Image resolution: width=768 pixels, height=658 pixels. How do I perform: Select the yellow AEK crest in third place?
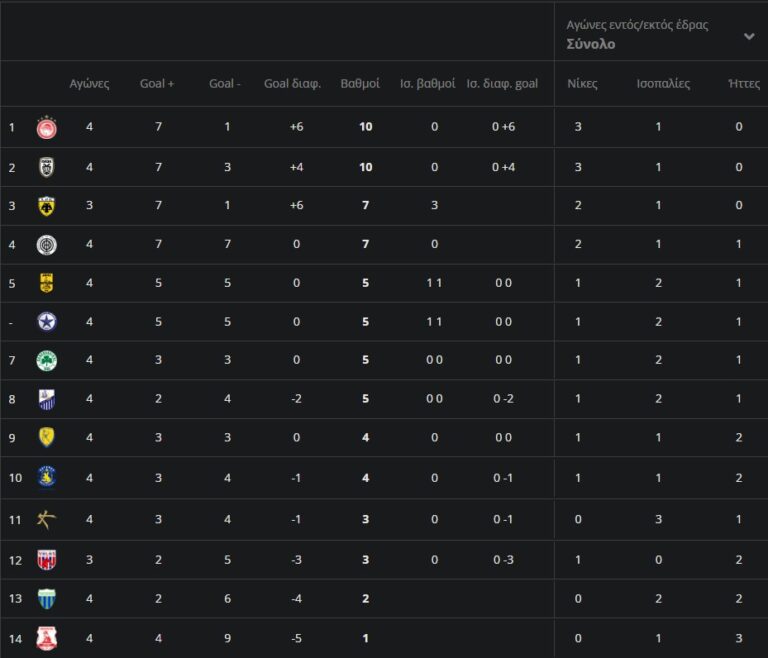coord(46,206)
